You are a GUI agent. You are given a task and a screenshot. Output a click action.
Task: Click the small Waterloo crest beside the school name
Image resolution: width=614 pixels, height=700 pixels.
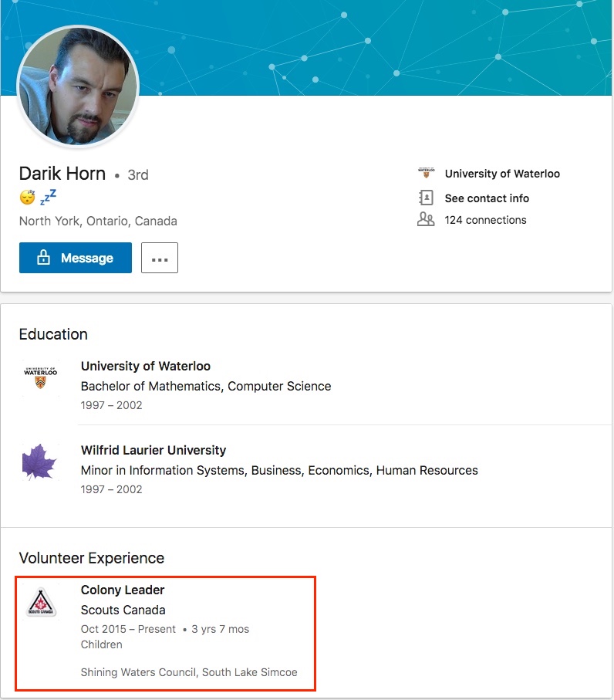pyautogui.click(x=426, y=173)
